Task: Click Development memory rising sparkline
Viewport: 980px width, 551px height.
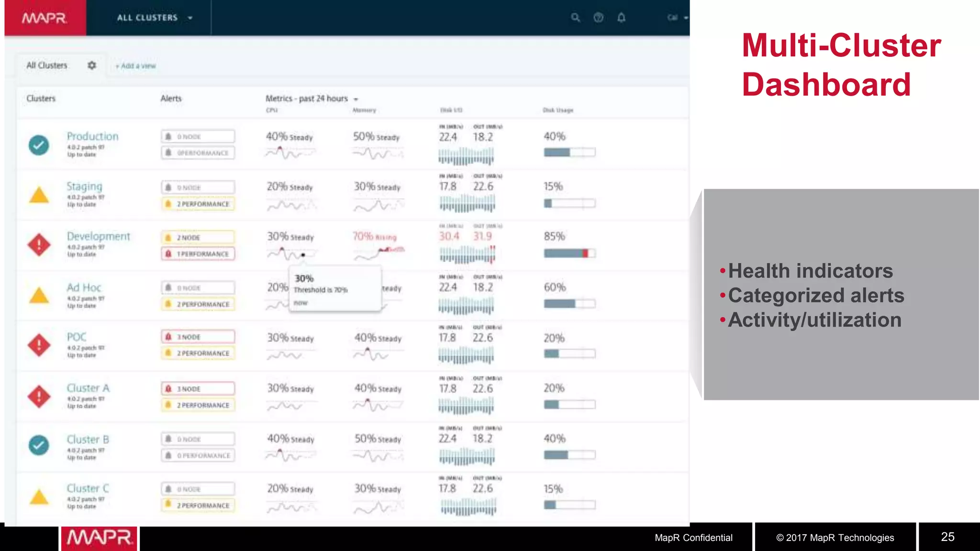Action: coord(379,253)
